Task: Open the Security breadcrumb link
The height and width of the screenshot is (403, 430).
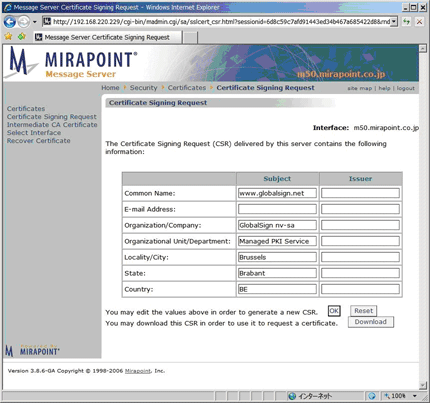Action: click(x=143, y=88)
